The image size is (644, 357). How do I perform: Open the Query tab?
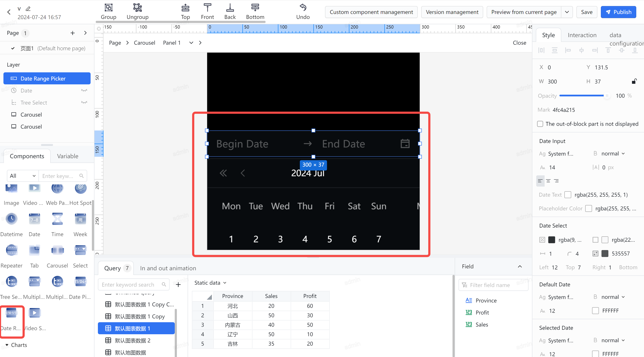[116, 268]
